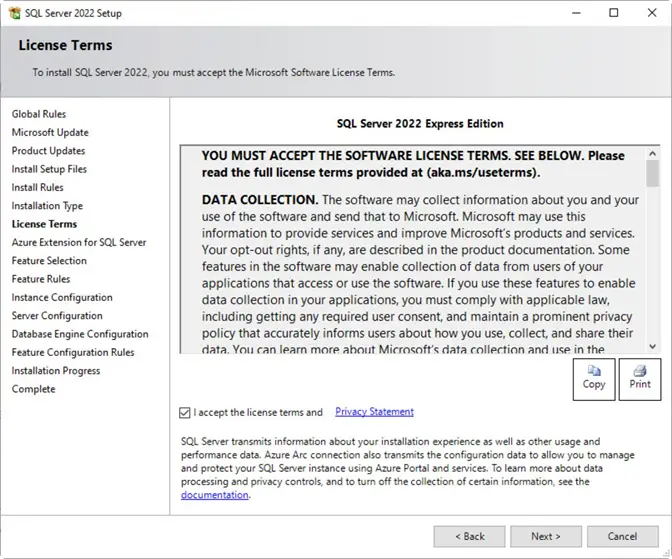
Task: Uncheck the accept license terms checkbox
Action: [185, 412]
